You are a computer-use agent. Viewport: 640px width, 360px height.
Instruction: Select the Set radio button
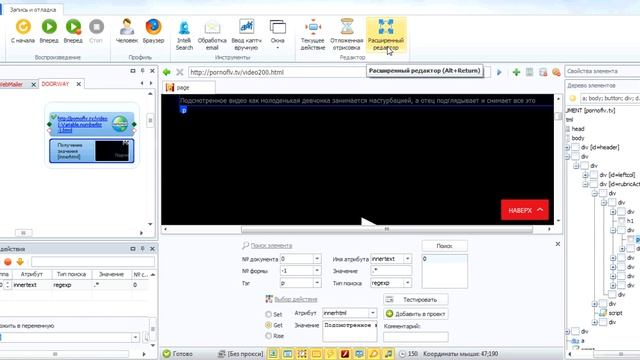coord(268,314)
